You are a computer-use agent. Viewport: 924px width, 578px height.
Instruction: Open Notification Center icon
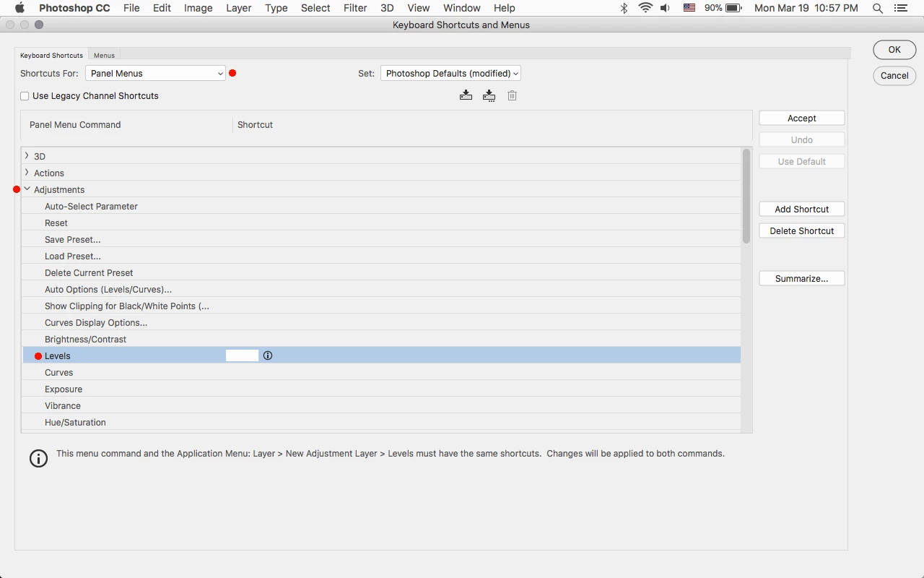pyautogui.click(x=900, y=8)
